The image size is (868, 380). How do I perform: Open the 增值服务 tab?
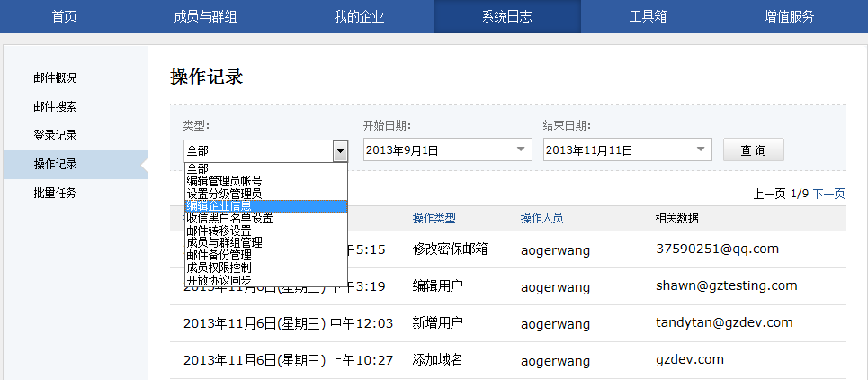tap(789, 17)
